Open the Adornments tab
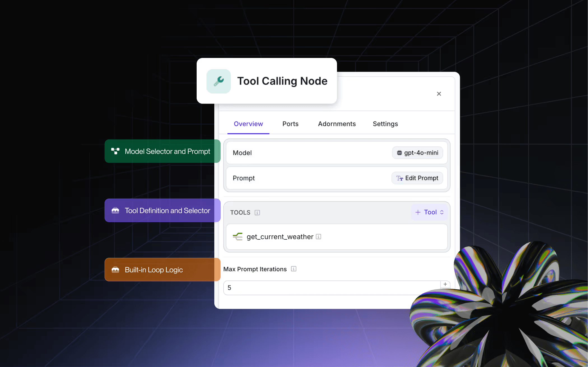 tap(337, 124)
